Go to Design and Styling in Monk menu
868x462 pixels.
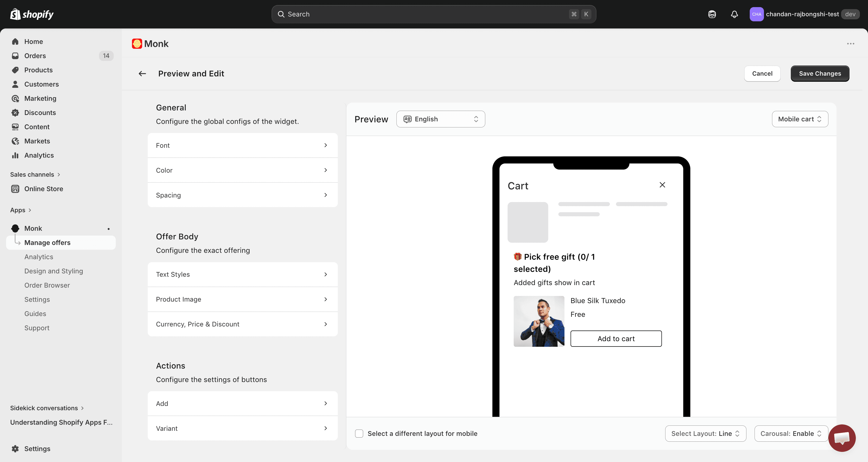[54, 271]
